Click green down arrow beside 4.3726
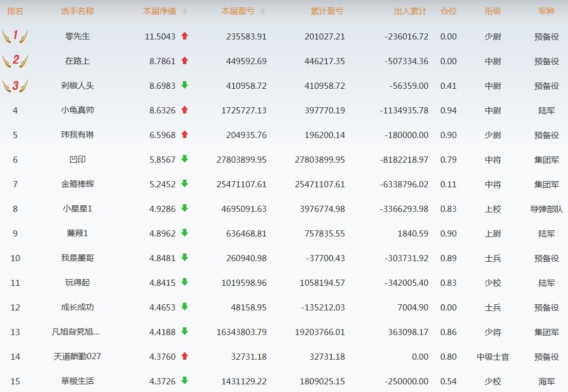The height and width of the screenshot is (392, 568). (185, 381)
